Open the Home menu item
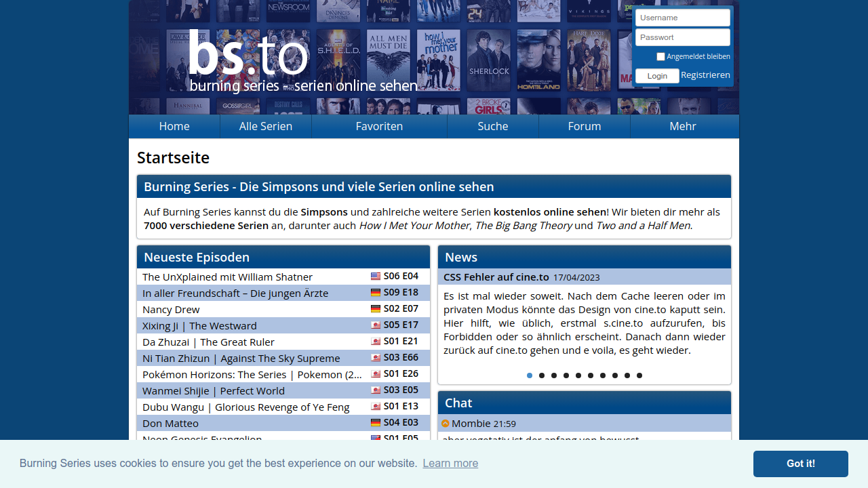The height and width of the screenshot is (488, 868). [174, 126]
